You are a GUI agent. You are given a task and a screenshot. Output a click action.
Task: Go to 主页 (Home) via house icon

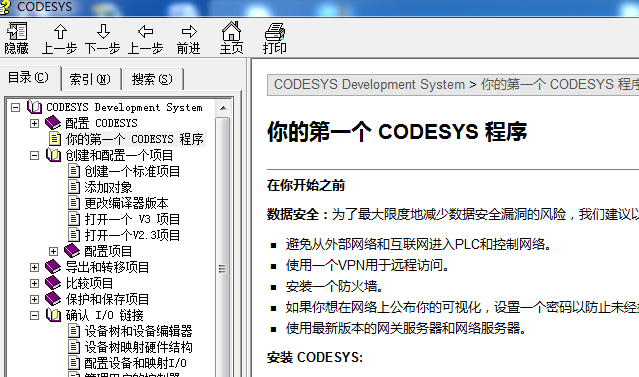tap(231, 31)
